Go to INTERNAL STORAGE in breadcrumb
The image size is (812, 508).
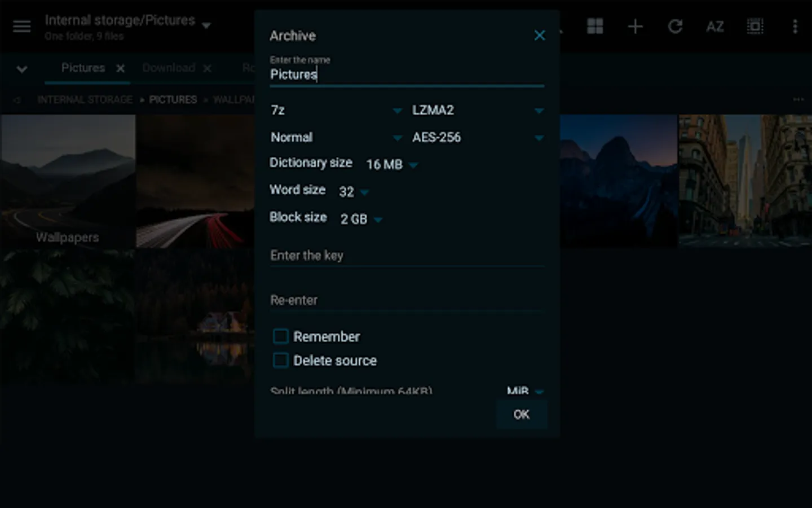85,99
